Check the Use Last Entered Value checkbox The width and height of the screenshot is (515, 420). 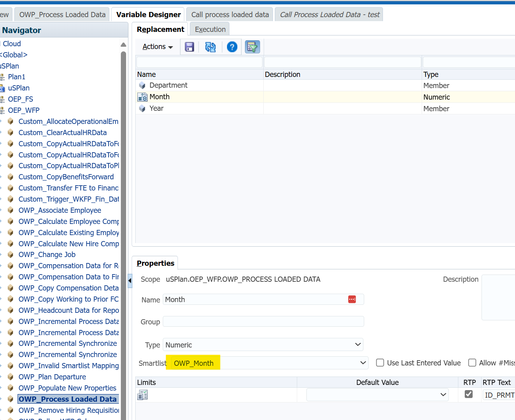tap(380, 363)
